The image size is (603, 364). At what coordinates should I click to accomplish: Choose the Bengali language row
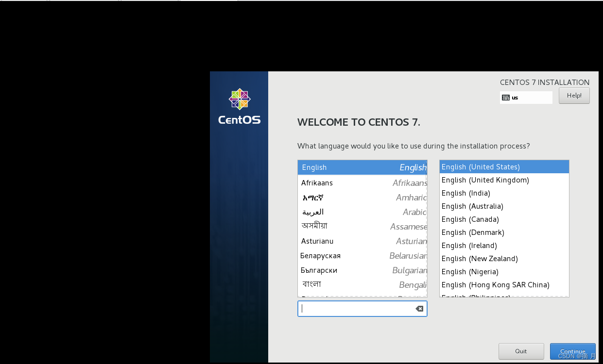362,285
